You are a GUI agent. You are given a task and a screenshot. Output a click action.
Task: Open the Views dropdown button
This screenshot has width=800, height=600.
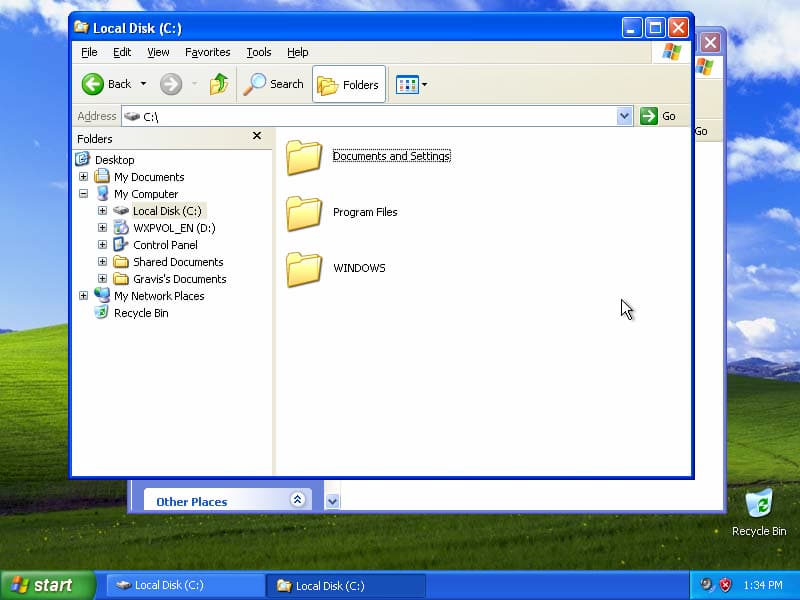point(411,84)
